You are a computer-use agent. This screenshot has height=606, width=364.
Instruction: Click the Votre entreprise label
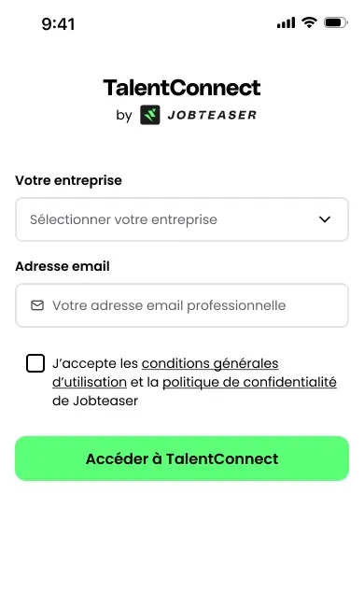pos(69,180)
